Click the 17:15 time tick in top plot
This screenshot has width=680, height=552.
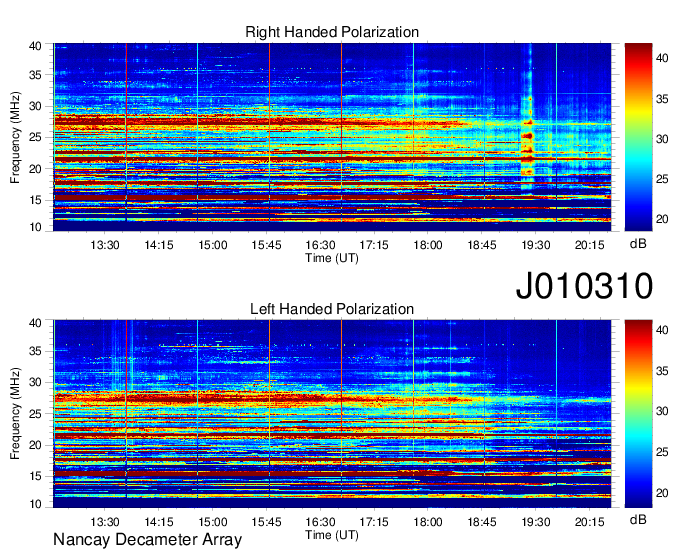[374, 245]
